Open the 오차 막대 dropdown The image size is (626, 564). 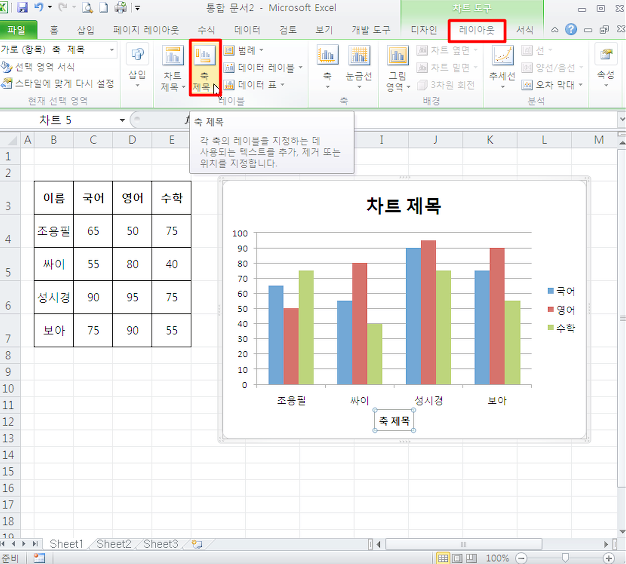tap(552, 85)
